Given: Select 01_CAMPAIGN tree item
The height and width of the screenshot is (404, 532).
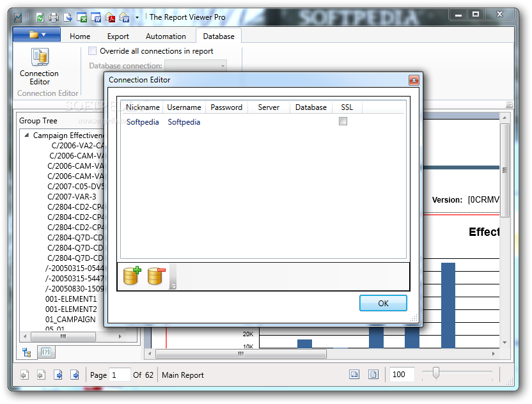Looking at the screenshot, I should click(x=70, y=319).
